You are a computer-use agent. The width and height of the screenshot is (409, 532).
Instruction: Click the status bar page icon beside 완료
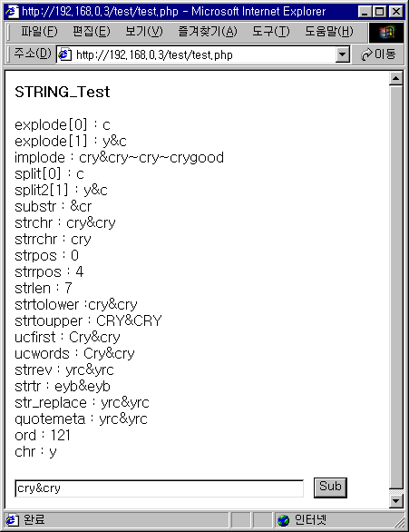[12, 520]
